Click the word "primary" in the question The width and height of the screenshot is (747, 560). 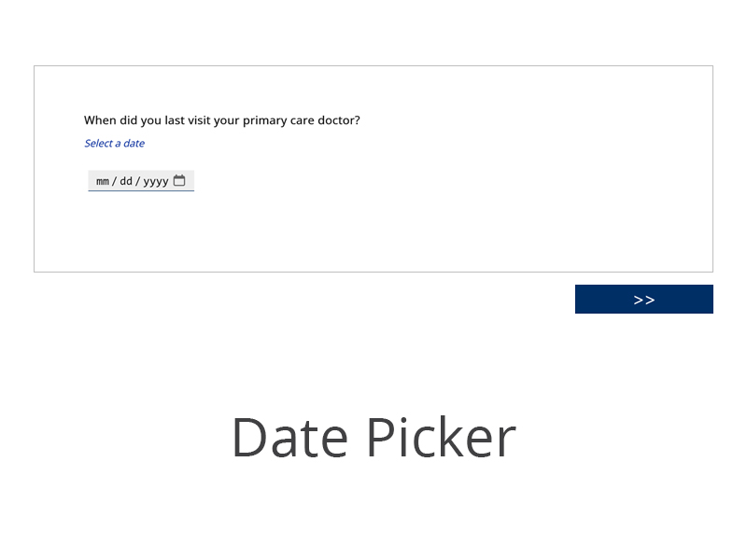[261, 120]
